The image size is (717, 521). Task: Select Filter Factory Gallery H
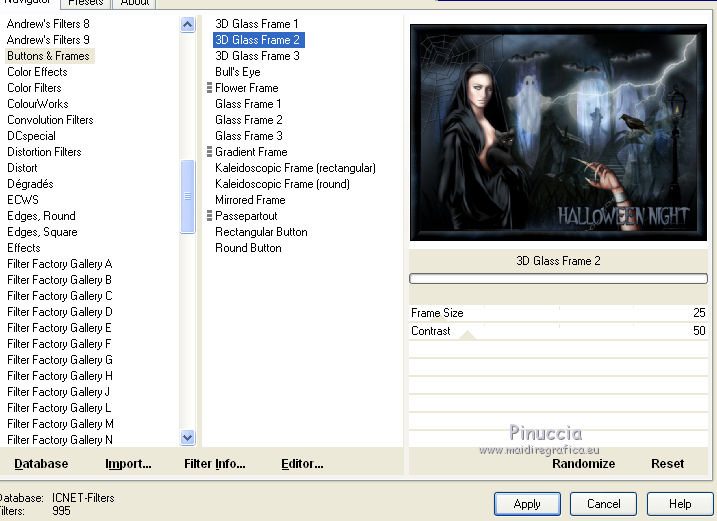59,376
